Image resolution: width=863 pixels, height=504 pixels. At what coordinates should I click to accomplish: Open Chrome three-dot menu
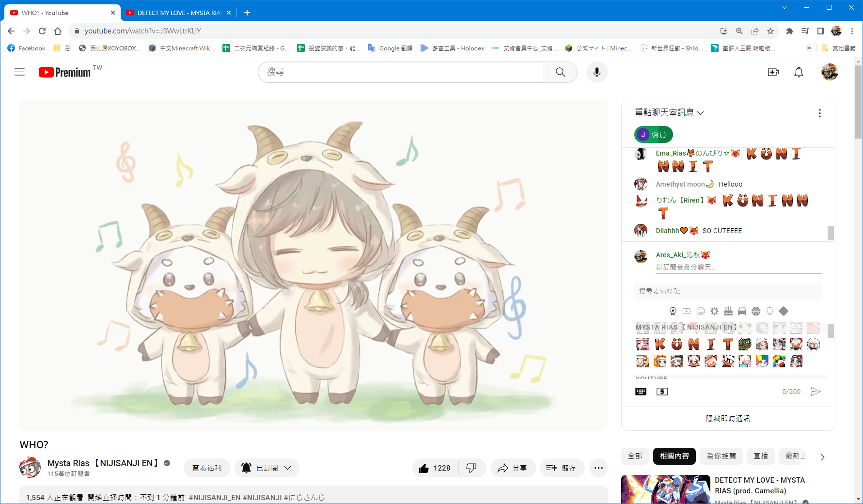[x=852, y=31]
